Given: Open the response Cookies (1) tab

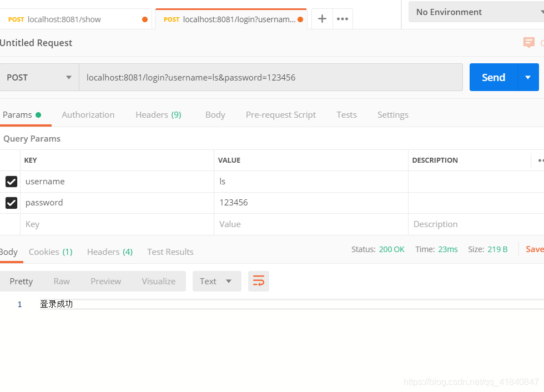Looking at the screenshot, I should coord(51,252).
